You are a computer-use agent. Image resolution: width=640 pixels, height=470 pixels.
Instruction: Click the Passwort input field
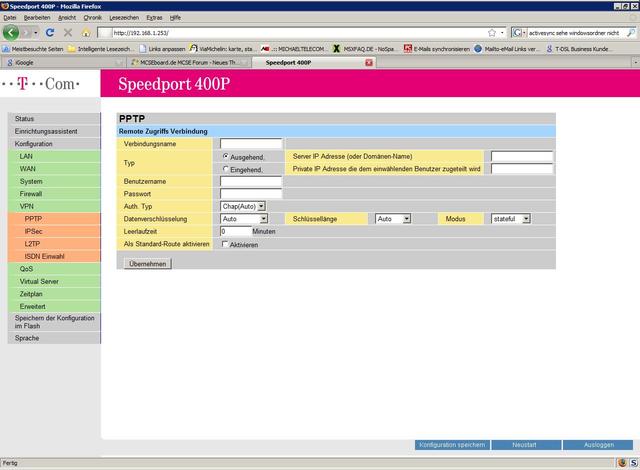click(x=251, y=194)
